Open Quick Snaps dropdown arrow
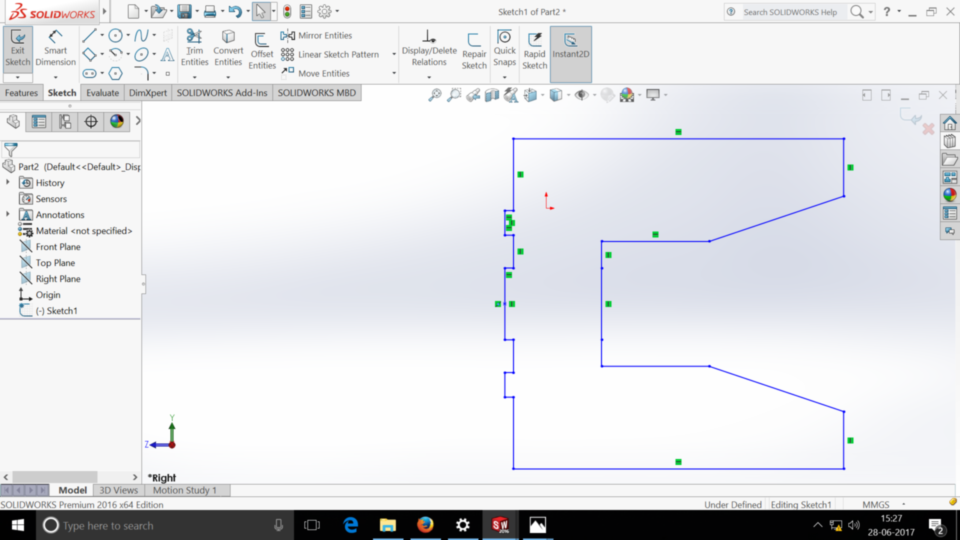 point(504,78)
